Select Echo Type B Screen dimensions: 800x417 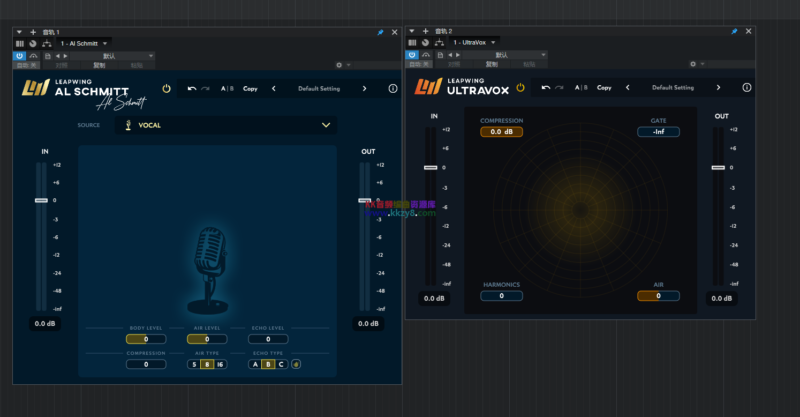coord(268,364)
